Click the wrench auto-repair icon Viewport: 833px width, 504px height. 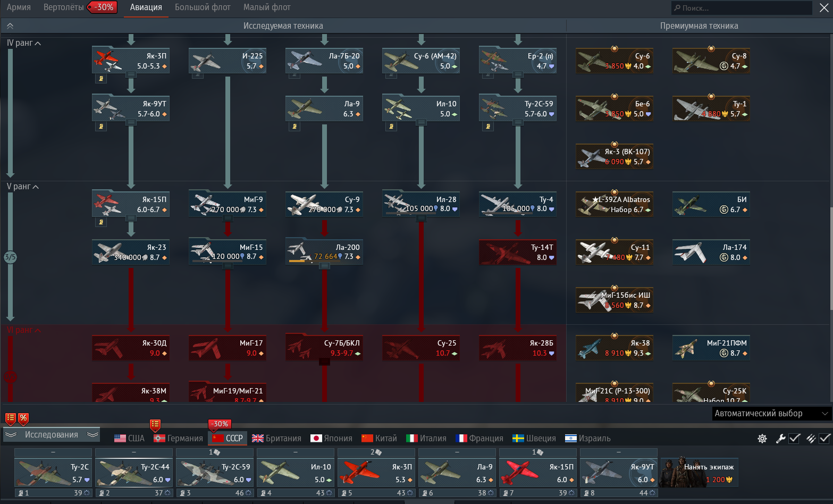pos(780,439)
